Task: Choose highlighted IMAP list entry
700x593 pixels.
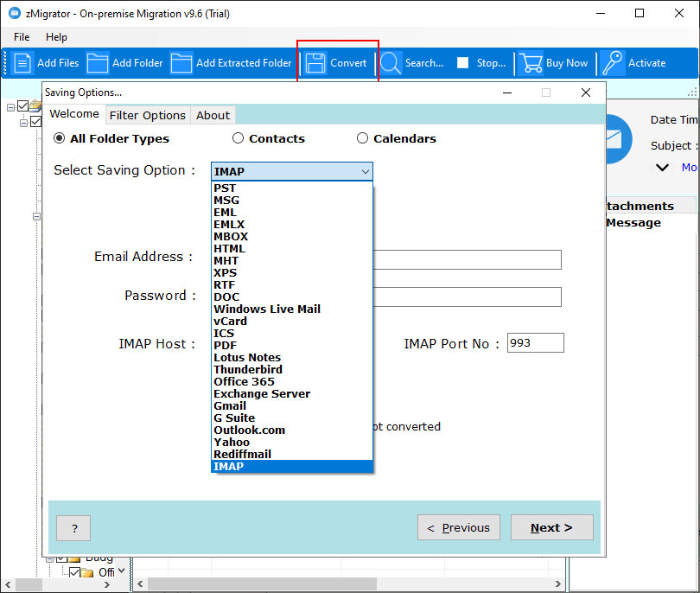Action: coord(292,466)
